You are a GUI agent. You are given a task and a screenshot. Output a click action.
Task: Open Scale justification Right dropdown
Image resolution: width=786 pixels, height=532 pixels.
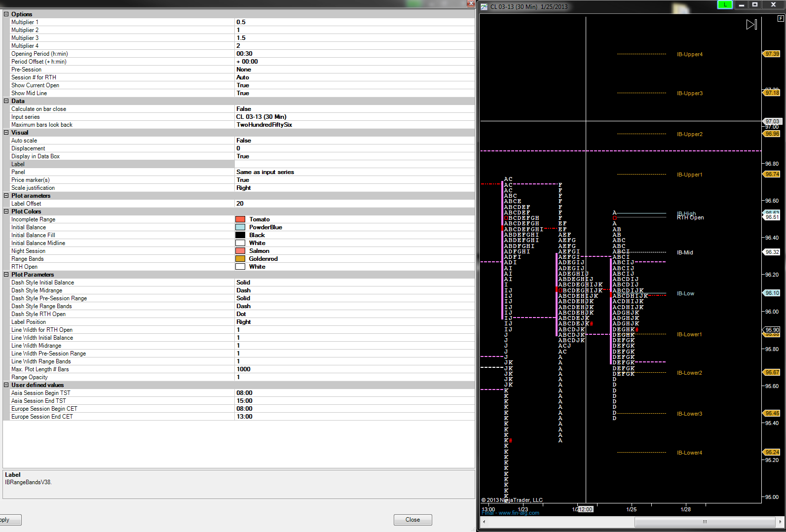click(354, 188)
